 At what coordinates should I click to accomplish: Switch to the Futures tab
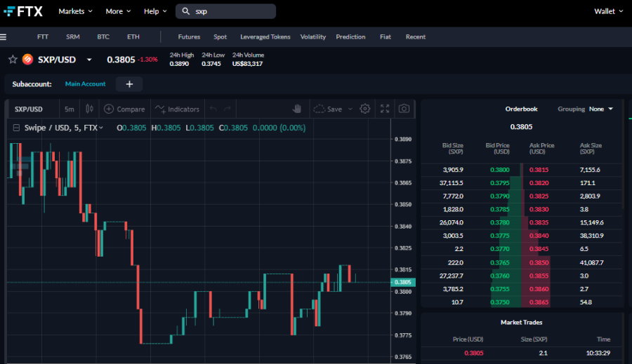pyautogui.click(x=189, y=36)
